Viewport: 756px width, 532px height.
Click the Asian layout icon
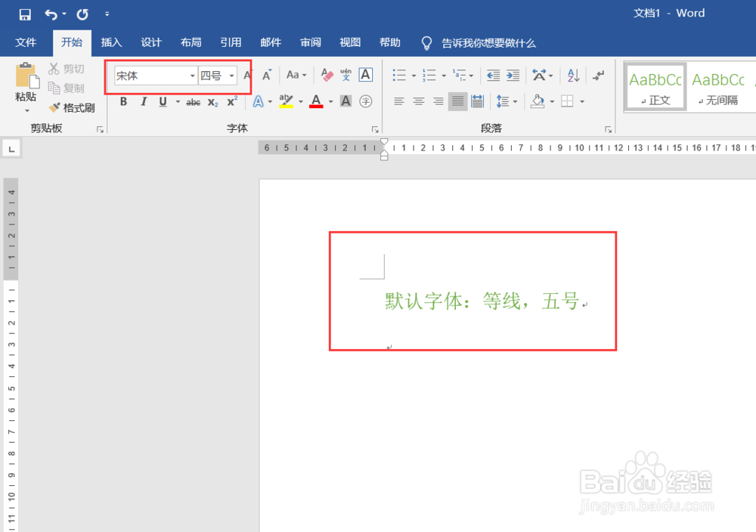[x=539, y=75]
